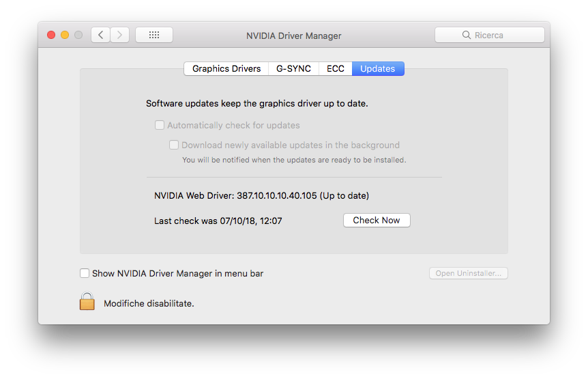Click the NVIDIA Web Driver version text
The width and height of the screenshot is (588, 379).
coord(261,195)
